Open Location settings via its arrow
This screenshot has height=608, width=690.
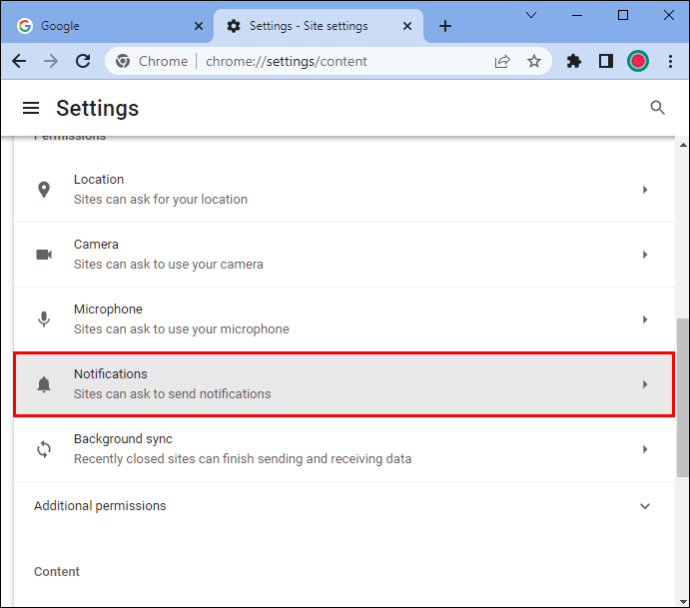[645, 190]
